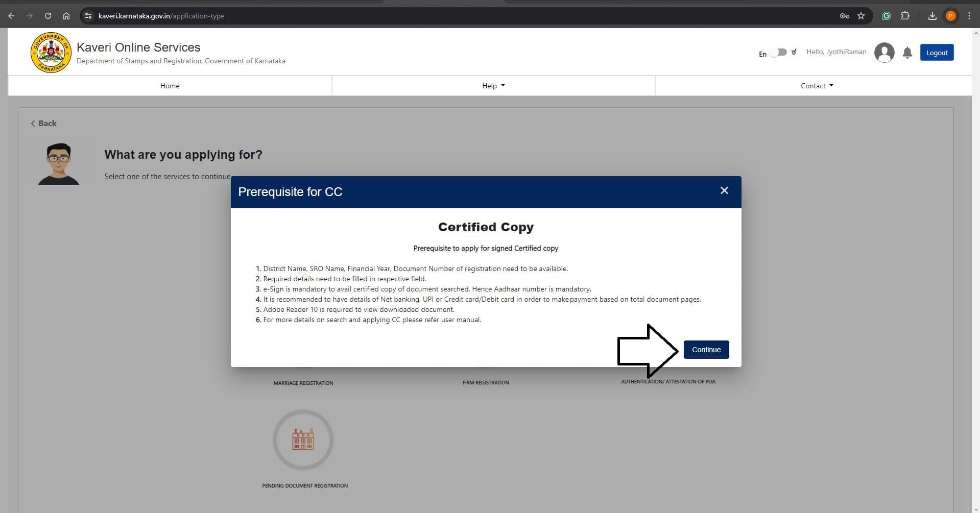Select the Pending Document Registration icon

303,439
